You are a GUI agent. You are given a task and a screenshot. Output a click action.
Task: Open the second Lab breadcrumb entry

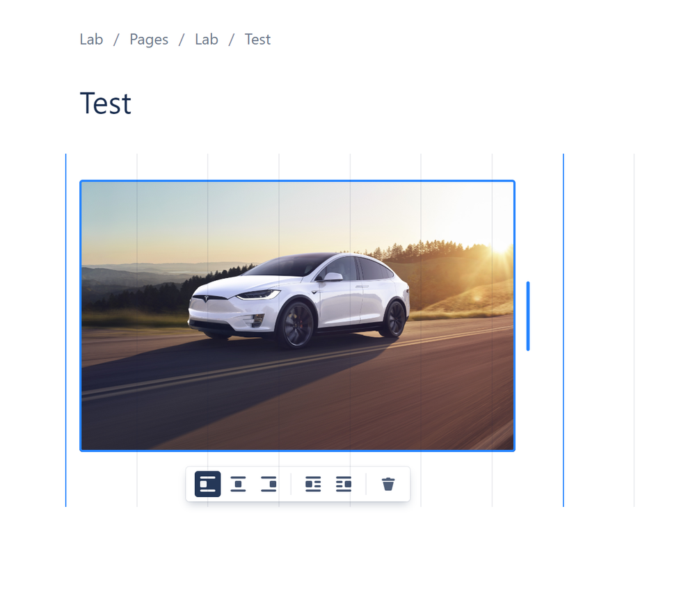[x=206, y=40]
